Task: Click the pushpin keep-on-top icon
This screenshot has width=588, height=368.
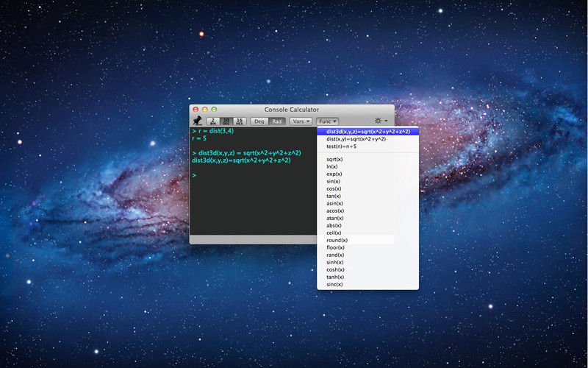Action: click(197, 121)
